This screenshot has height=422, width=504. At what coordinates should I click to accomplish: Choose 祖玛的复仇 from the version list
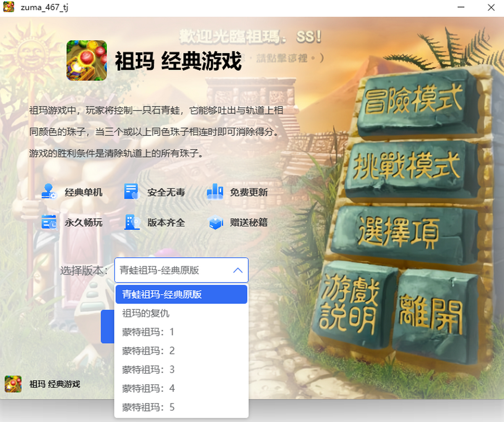(x=181, y=313)
